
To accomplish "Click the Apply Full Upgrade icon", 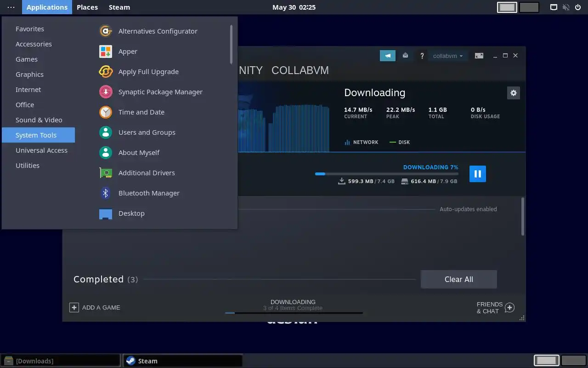I will (106, 72).
